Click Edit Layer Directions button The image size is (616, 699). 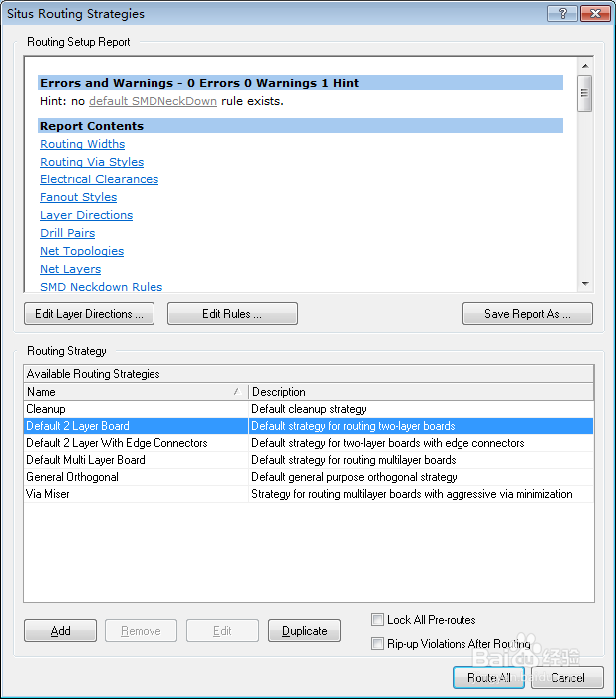pos(89,314)
